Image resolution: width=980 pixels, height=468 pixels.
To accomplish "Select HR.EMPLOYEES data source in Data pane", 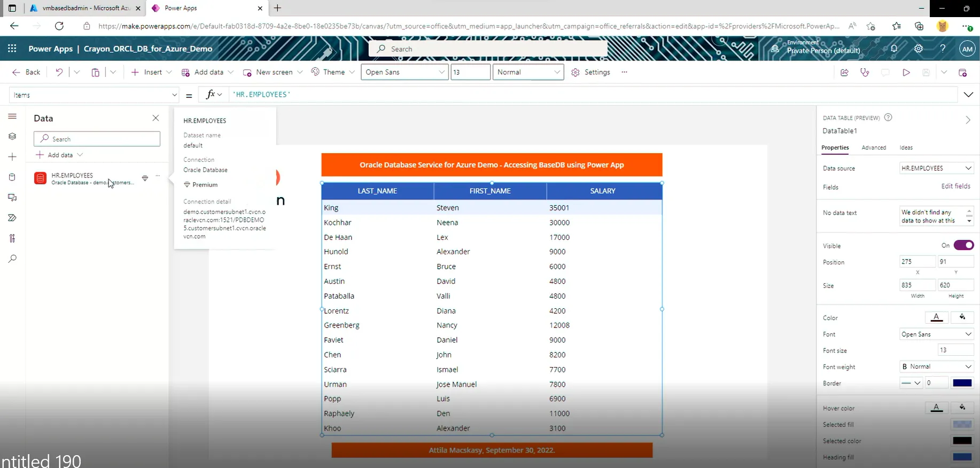I will click(x=97, y=178).
